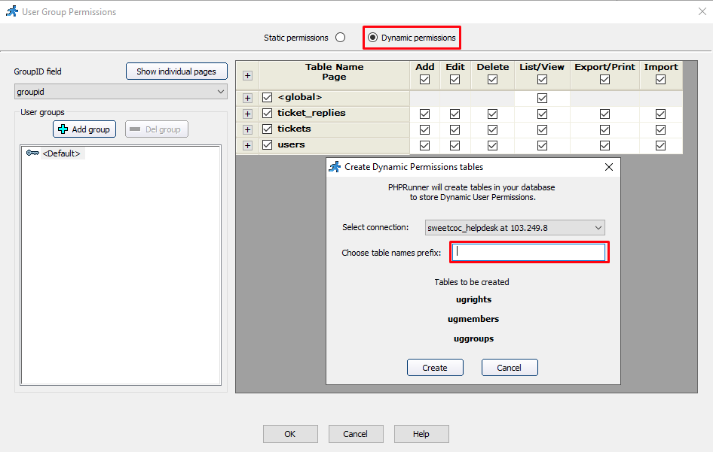The image size is (713, 452).
Task: Click the expand-all plus icon in table header
Action: [247, 75]
